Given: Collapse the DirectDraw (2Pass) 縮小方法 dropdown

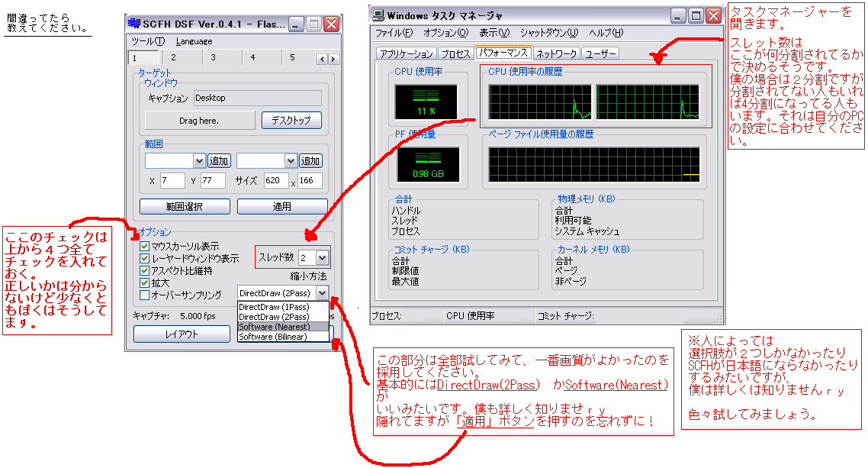Looking at the screenshot, I should (x=322, y=293).
